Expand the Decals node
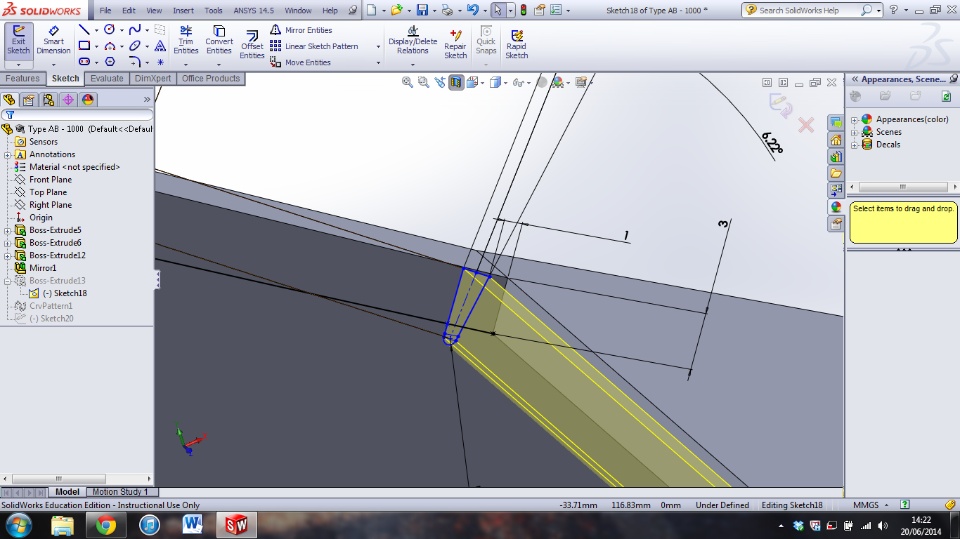The image size is (960, 539). (x=854, y=145)
